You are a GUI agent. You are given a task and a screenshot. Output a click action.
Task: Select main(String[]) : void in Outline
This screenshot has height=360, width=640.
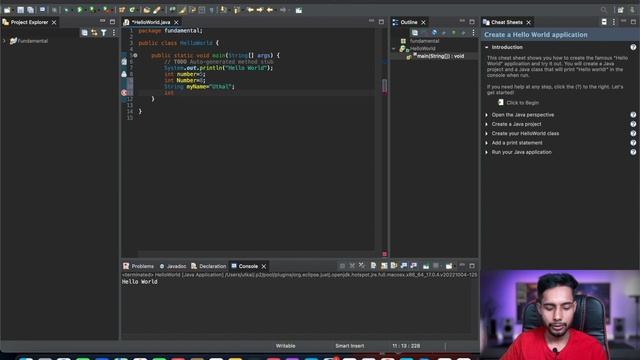click(x=440, y=56)
